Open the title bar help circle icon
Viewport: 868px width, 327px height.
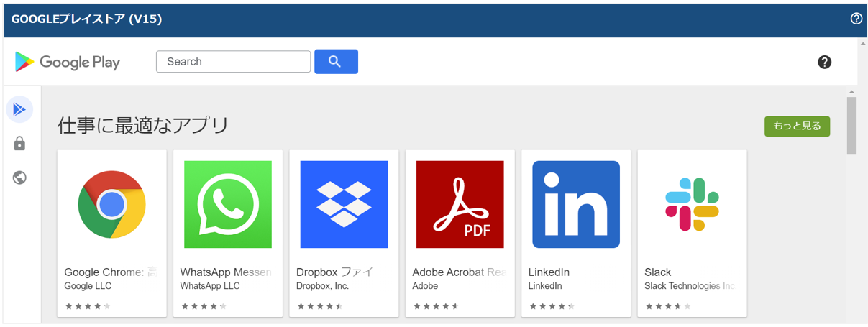click(x=856, y=19)
